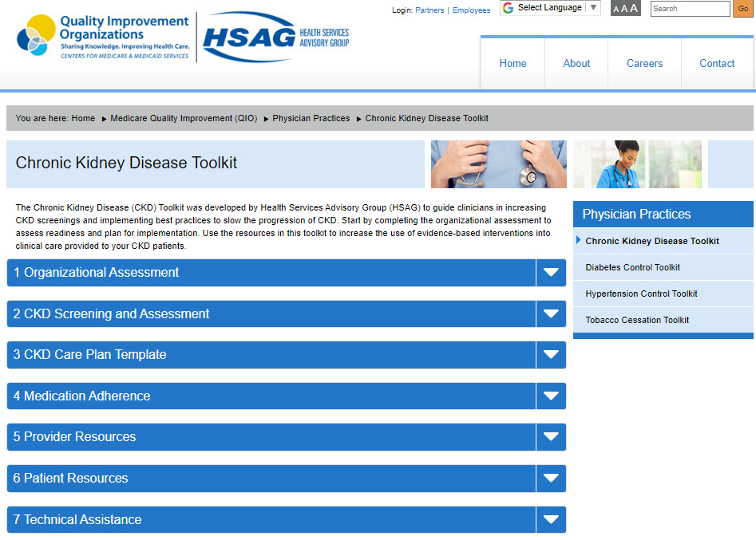The width and height of the screenshot is (756, 540).
Task: Expand the Technical Assistance section arrow
Action: tap(551, 520)
